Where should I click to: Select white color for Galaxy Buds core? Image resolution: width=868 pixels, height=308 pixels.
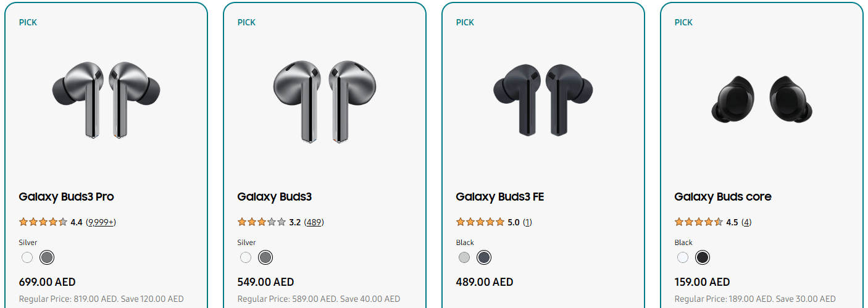[x=683, y=257]
